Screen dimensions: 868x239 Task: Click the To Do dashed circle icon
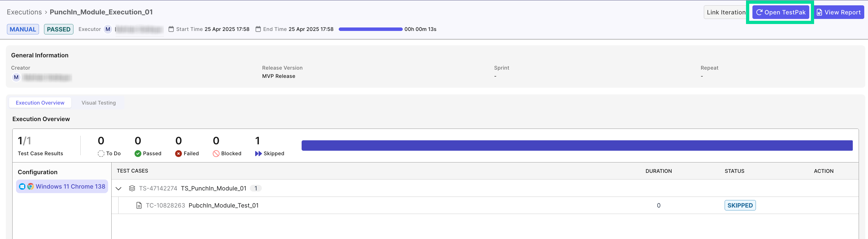[x=101, y=153]
